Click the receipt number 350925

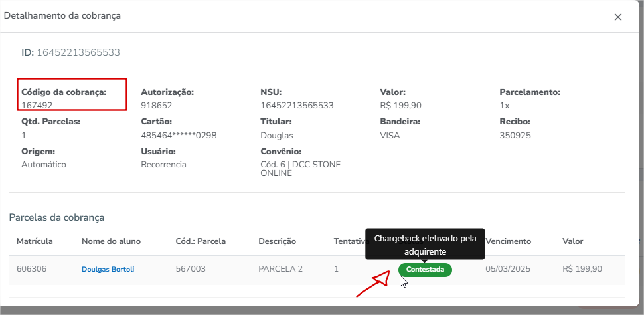click(515, 135)
